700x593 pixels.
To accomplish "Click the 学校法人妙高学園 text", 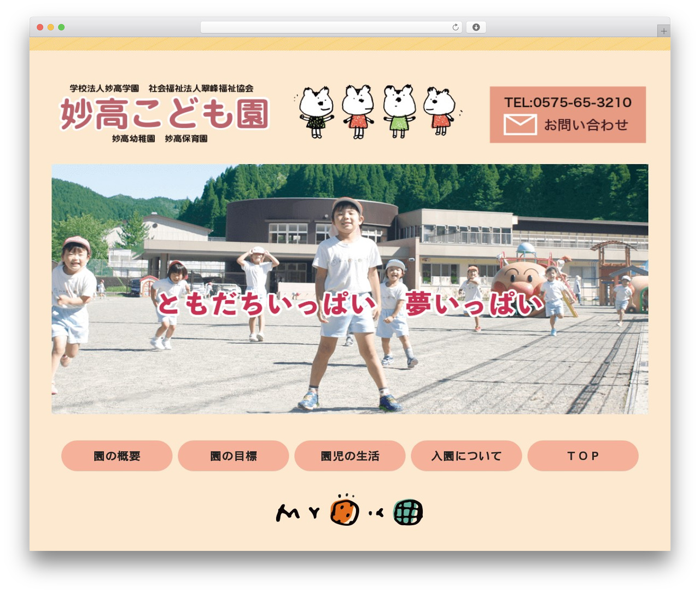I will point(104,88).
